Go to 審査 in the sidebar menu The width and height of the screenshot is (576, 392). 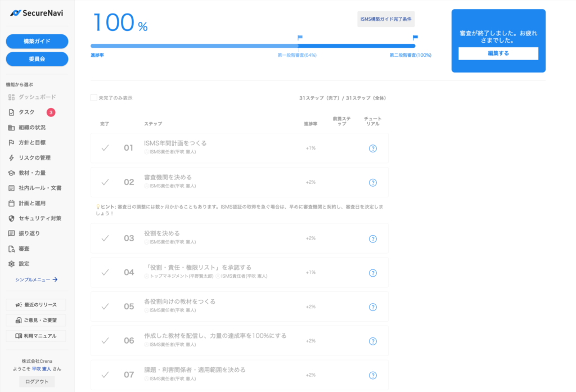coord(24,249)
